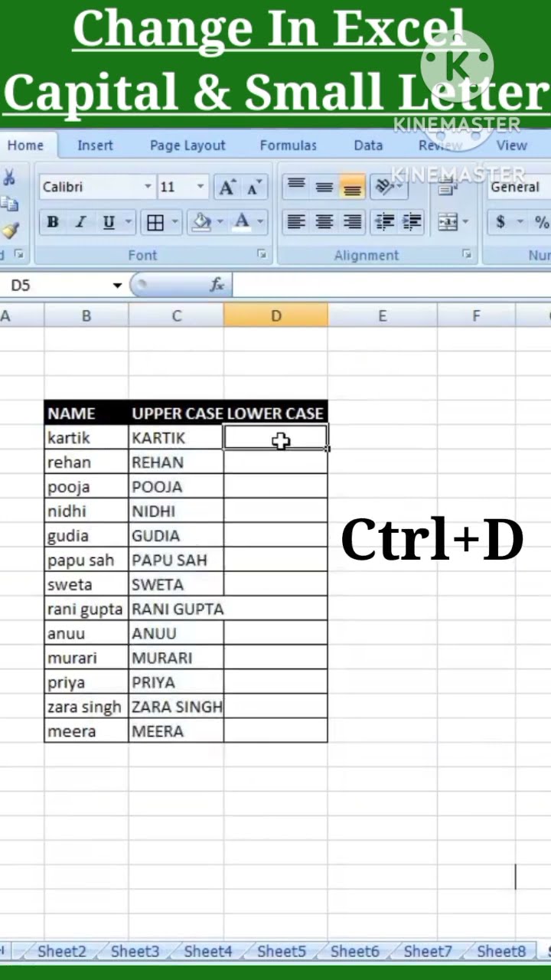This screenshot has height=980, width=551.
Task: Switch to Sheet6 tab
Action: pyautogui.click(x=355, y=951)
